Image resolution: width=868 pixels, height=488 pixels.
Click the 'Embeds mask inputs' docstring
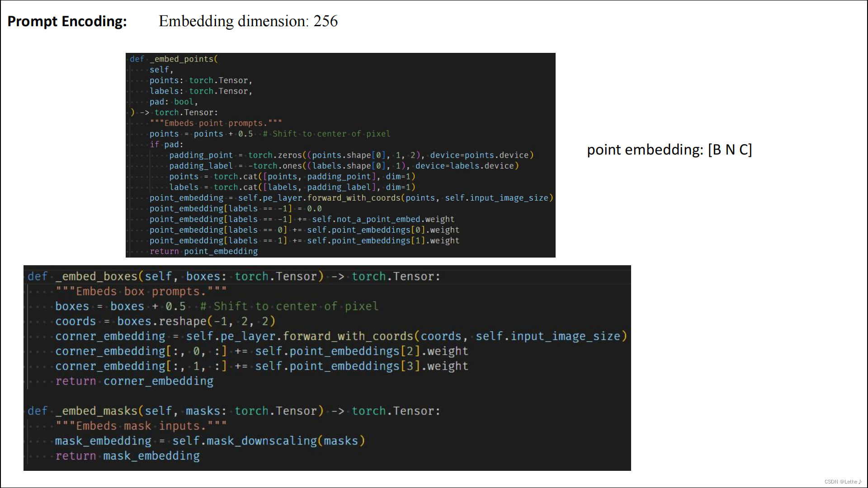(141, 426)
